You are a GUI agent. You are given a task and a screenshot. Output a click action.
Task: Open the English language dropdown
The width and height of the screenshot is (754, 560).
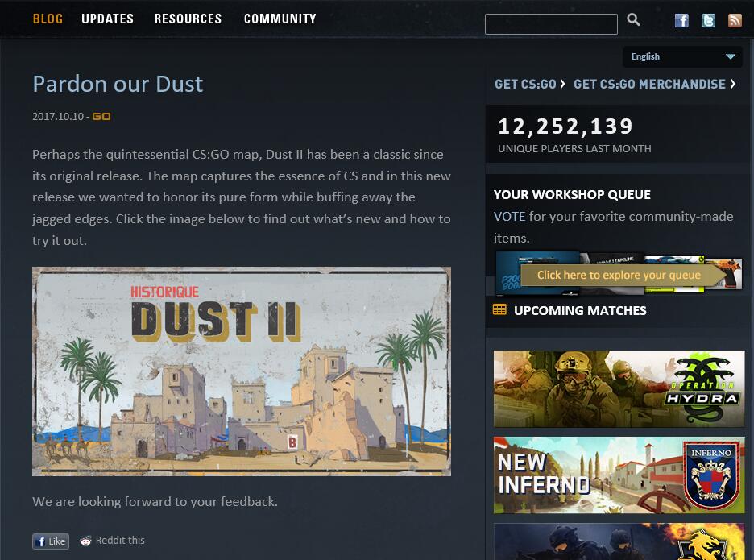pos(682,56)
